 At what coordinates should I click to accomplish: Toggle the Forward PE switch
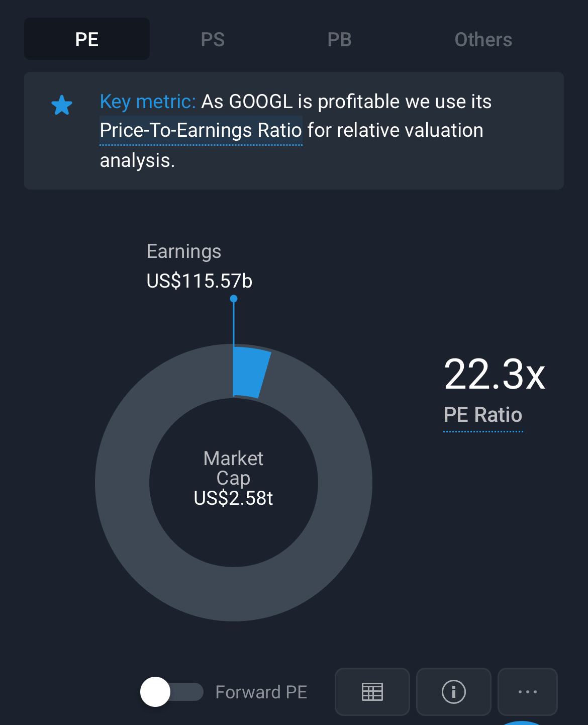coord(171,692)
